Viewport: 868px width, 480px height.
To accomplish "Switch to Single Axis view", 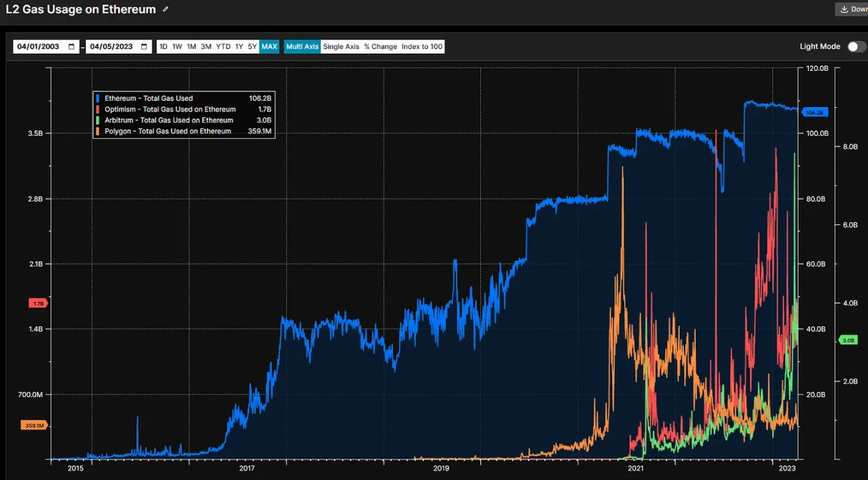I will click(341, 47).
